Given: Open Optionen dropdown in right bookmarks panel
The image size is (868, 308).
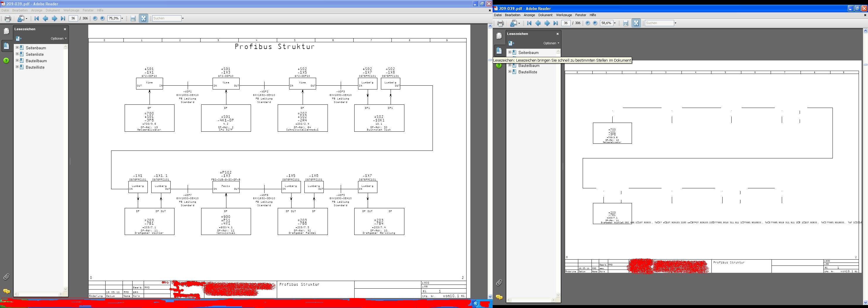Looking at the screenshot, I should tap(551, 43).
